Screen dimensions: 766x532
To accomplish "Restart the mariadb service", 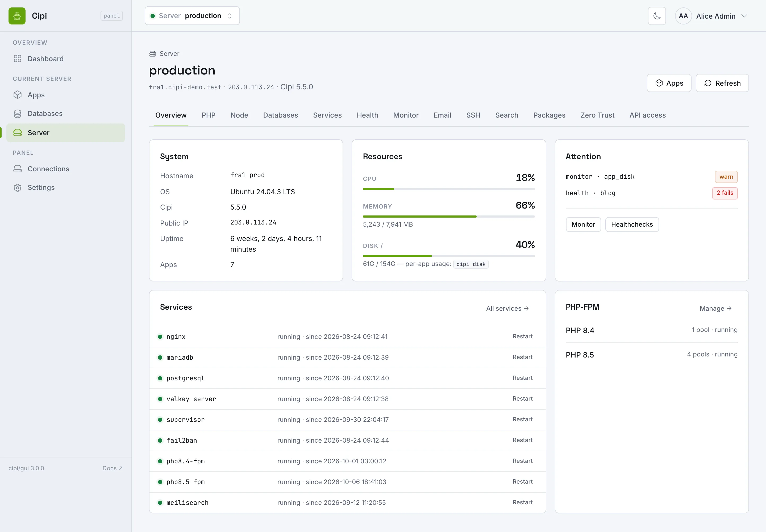I will (522, 357).
